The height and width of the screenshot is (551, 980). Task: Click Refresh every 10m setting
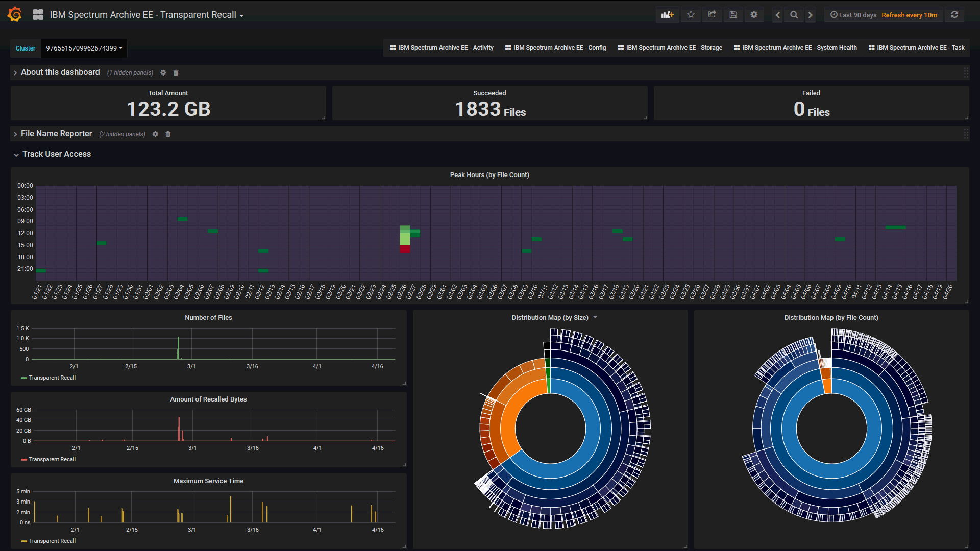tap(909, 15)
